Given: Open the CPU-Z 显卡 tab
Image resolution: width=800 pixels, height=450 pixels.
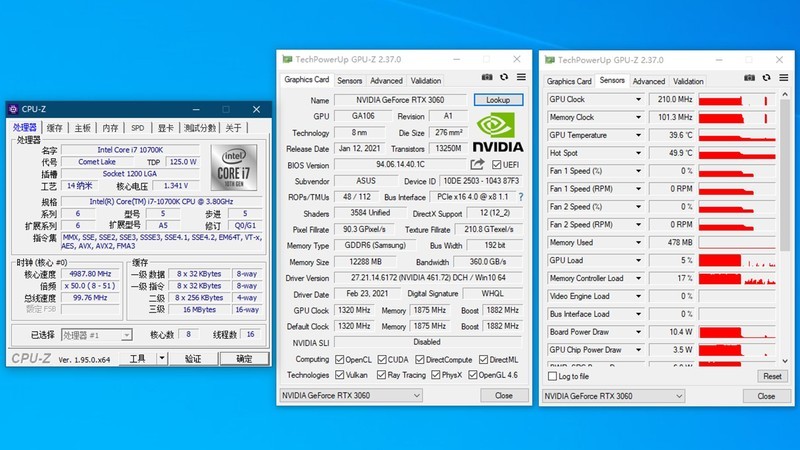Looking at the screenshot, I should [165, 128].
